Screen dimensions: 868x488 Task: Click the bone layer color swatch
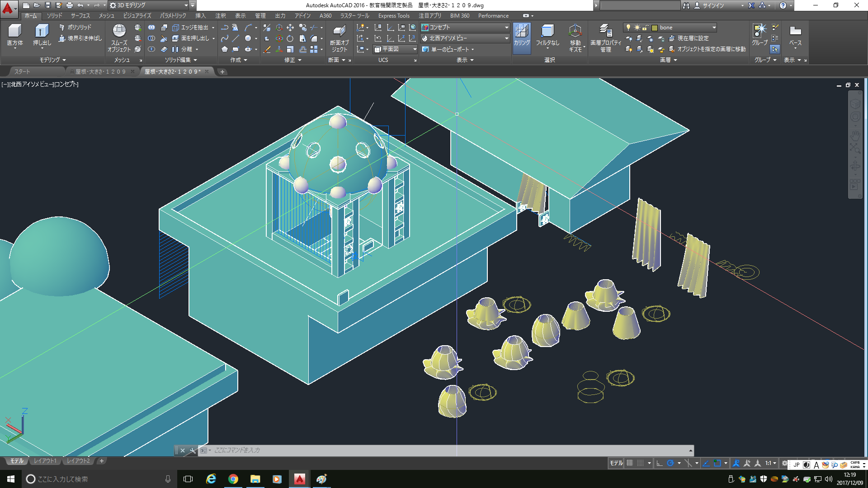click(654, 28)
